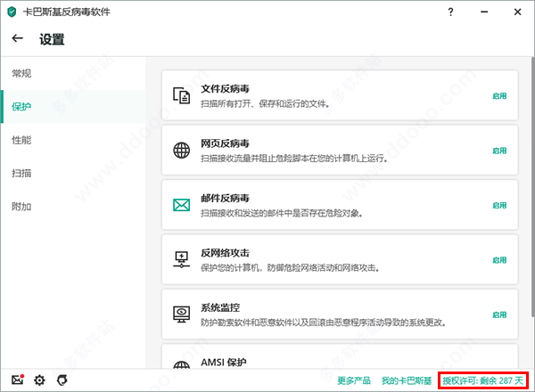Open the 网页反病毒 settings title
Screen dimensions: 535x392
225,143
